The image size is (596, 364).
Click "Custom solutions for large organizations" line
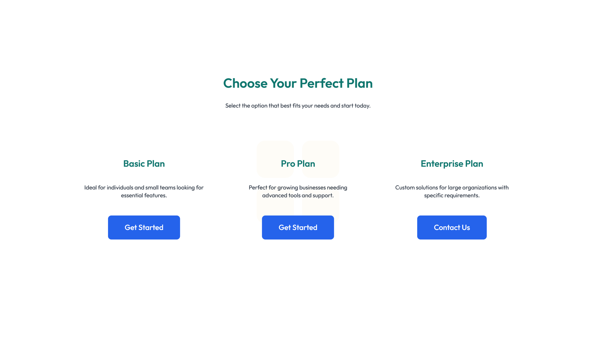(451, 188)
